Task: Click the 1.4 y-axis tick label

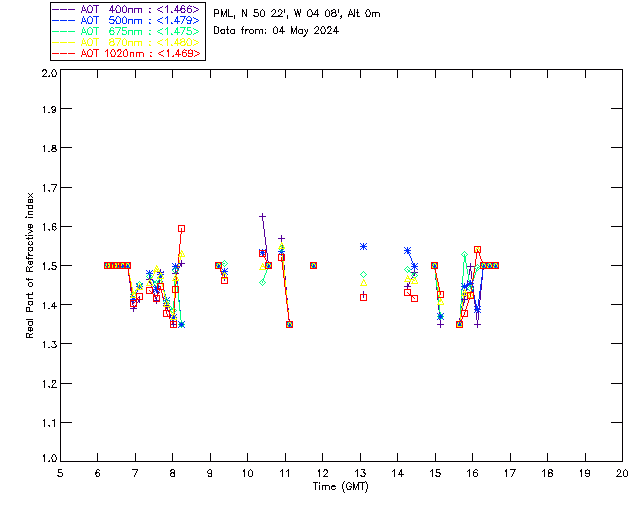Action: click(49, 305)
